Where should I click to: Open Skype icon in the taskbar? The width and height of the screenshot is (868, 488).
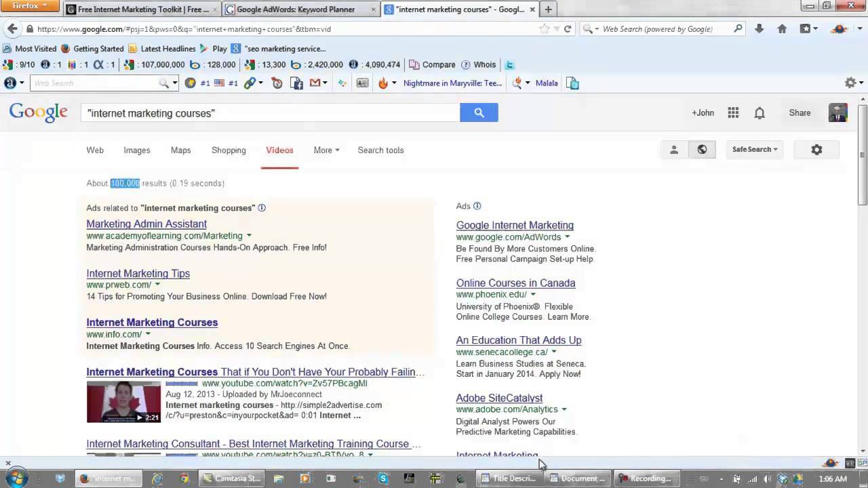coord(384,479)
